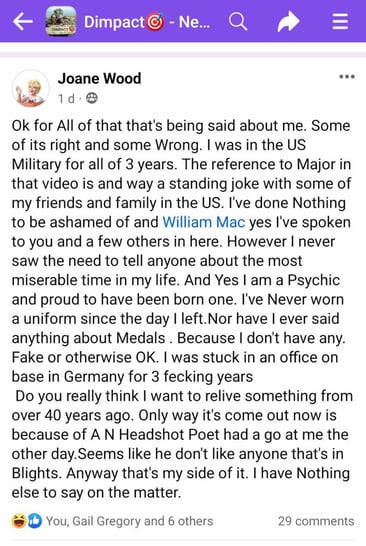Check the public globe privacy icon
The height and width of the screenshot is (546, 366).
[92, 99]
